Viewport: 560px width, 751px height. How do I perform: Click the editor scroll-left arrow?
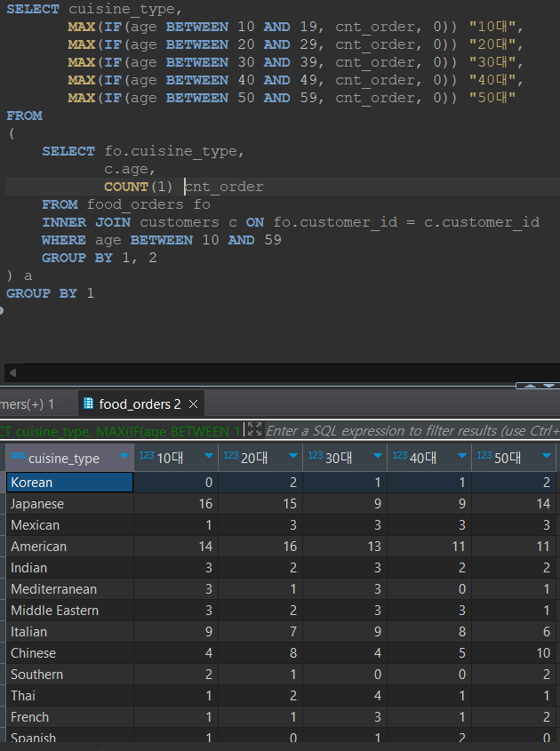click(13, 372)
